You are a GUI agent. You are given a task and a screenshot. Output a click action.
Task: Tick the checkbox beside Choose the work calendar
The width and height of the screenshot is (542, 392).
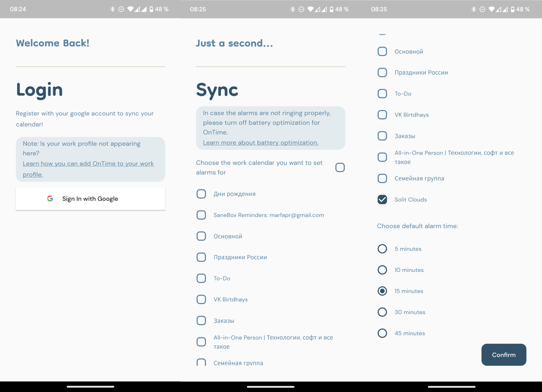click(x=340, y=168)
